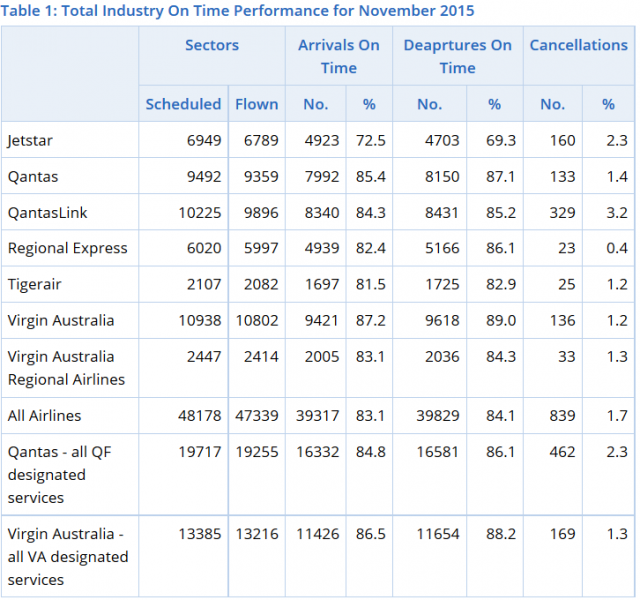Click Qantas QF designated cancellations number 462
The height and width of the screenshot is (600, 640).
point(562,452)
